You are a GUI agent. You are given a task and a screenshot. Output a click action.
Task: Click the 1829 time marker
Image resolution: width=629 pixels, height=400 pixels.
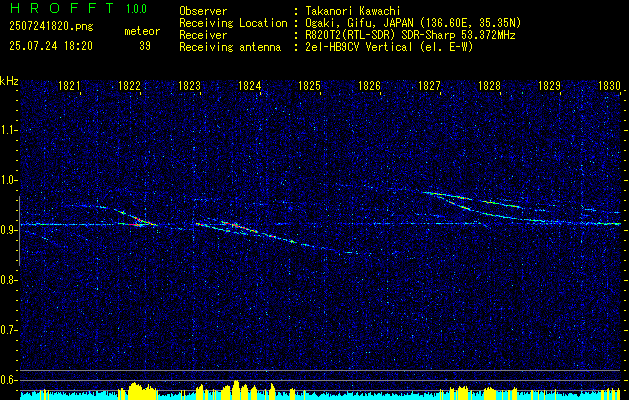[x=550, y=85]
